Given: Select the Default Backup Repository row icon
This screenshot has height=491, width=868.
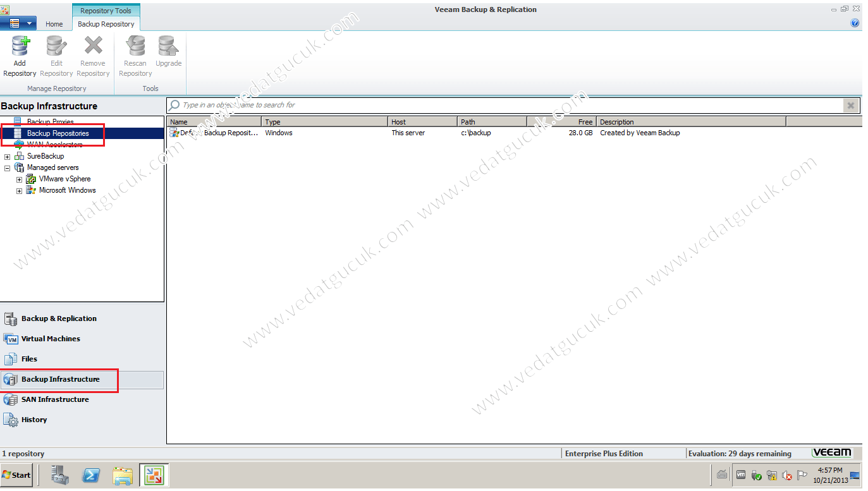Looking at the screenshot, I should click(x=174, y=133).
